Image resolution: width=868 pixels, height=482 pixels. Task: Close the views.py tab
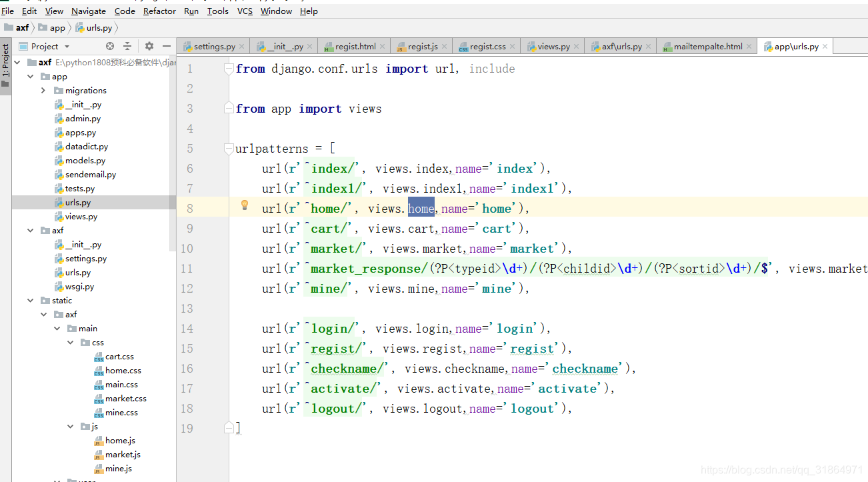tap(577, 47)
